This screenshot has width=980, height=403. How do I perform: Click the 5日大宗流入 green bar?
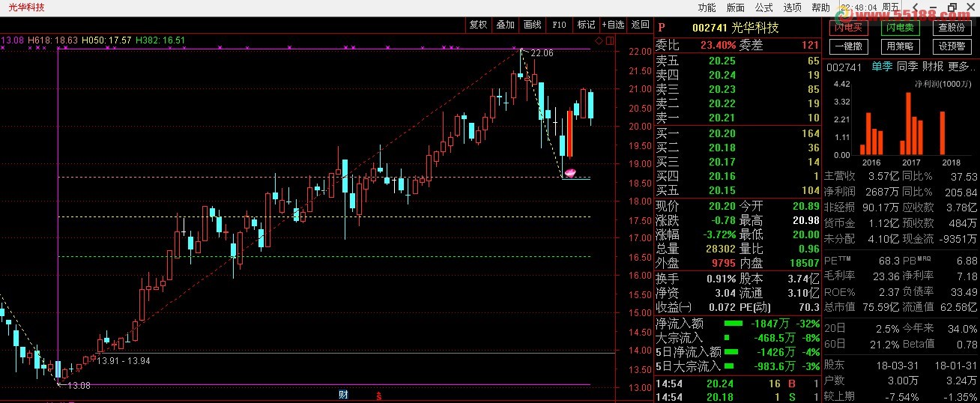coord(731,366)
